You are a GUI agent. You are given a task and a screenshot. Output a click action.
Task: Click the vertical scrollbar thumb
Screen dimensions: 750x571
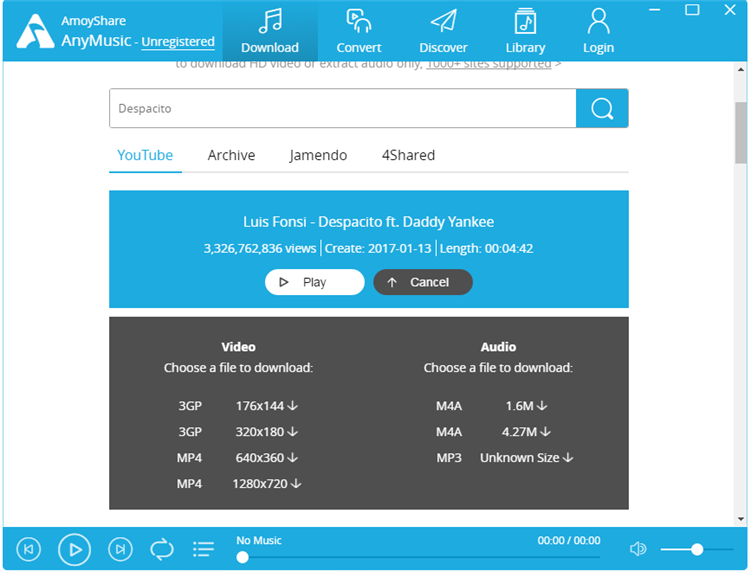pos(740,132)
